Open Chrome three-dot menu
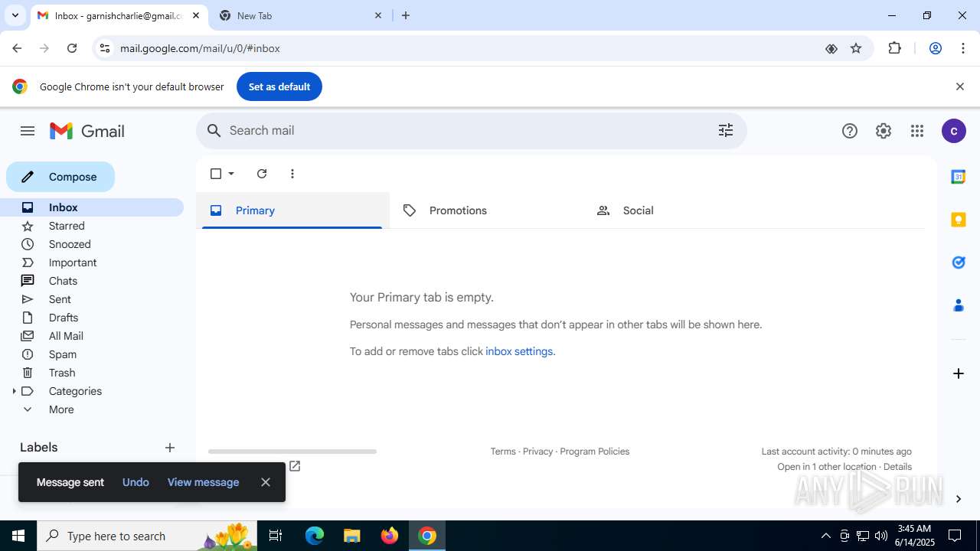Viewport: 980px width, 551px height. (x=963, y=48)
